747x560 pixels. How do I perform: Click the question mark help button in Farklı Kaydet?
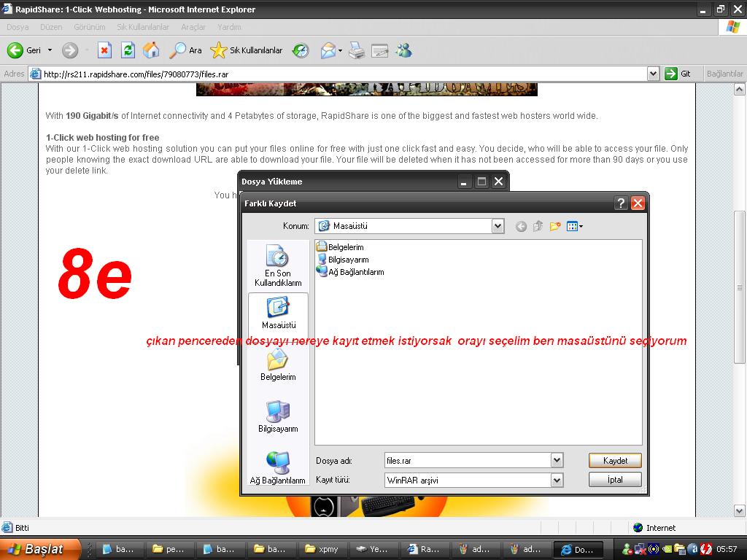(620, 203)
